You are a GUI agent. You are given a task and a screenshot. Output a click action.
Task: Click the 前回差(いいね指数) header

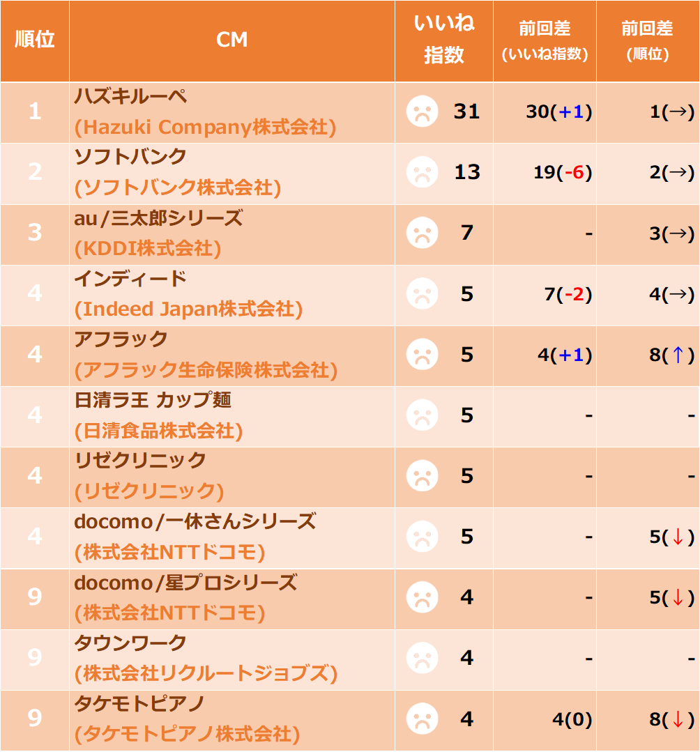pos(545,40)
